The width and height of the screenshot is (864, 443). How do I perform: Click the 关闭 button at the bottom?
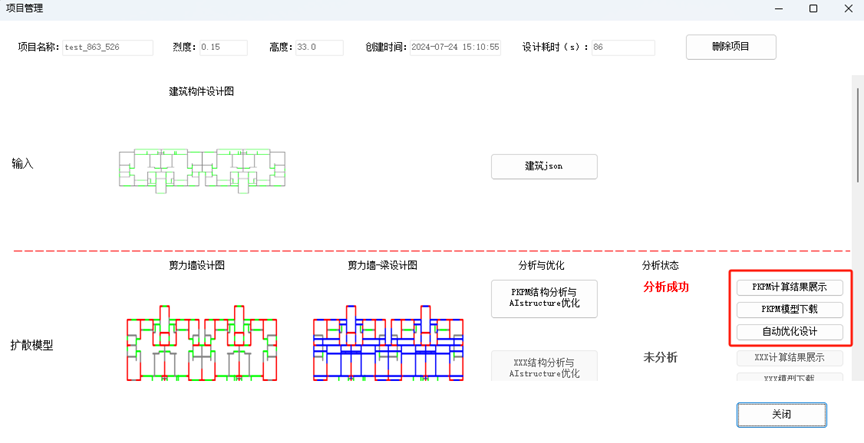point(782,414)
